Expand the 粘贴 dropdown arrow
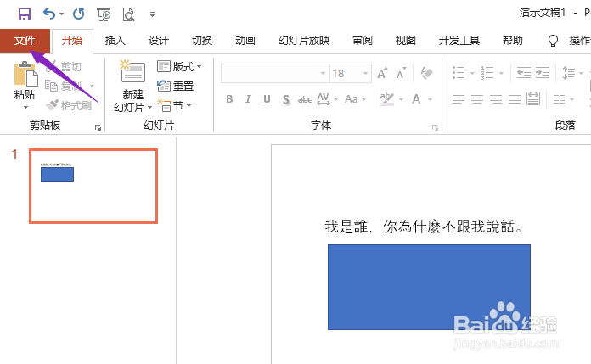The height and width of the screenshot is (364, 591). click(25, 108)
